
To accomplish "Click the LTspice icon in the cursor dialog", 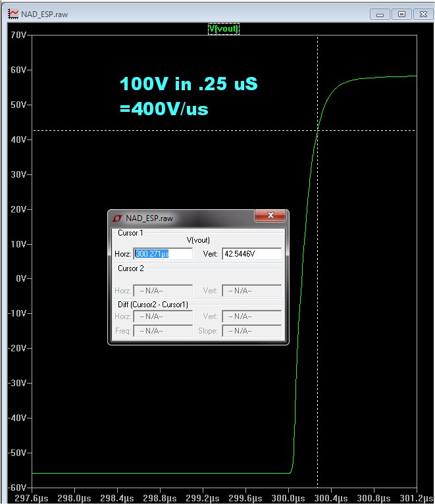I will pos(116,218).
